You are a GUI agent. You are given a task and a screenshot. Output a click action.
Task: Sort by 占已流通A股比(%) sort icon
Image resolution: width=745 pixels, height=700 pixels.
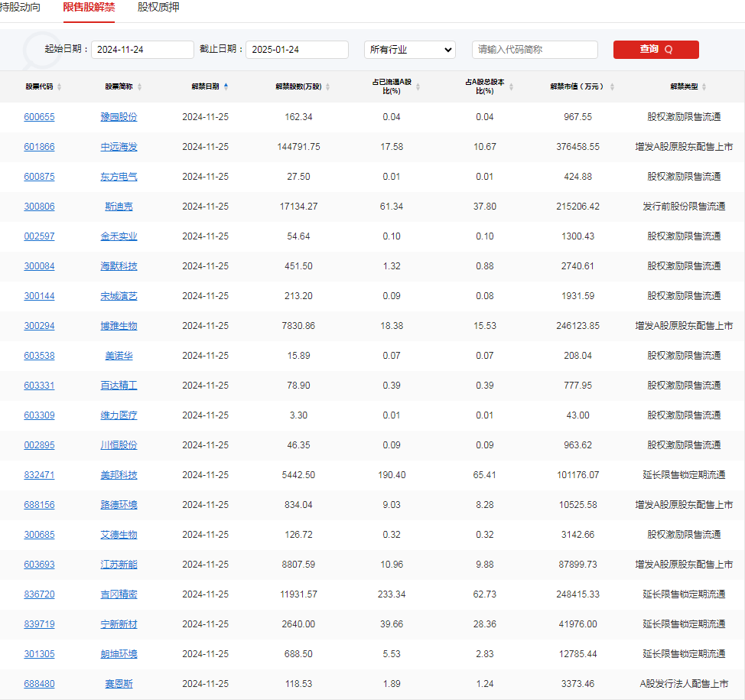(x=418, y=86)
